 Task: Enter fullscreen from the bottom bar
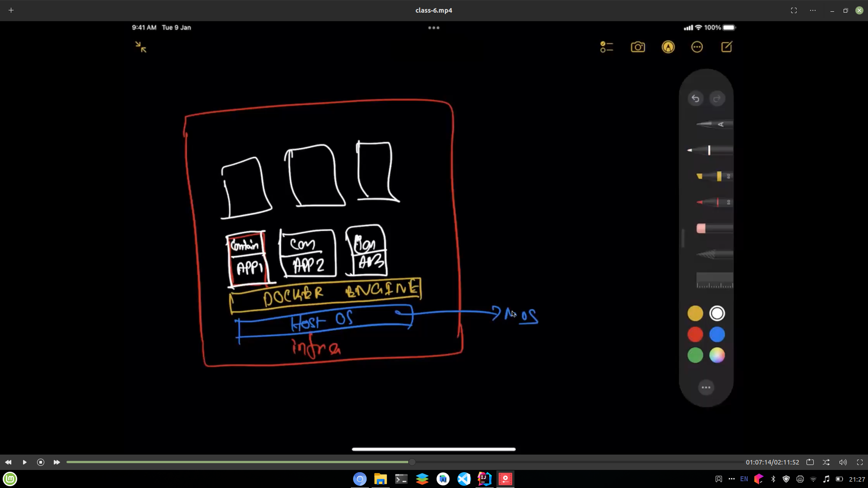click(860, 462)
